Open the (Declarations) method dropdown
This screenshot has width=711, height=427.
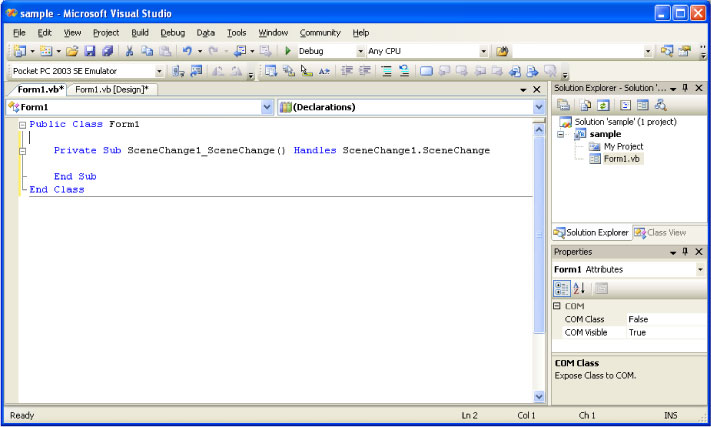click(539, 107)
